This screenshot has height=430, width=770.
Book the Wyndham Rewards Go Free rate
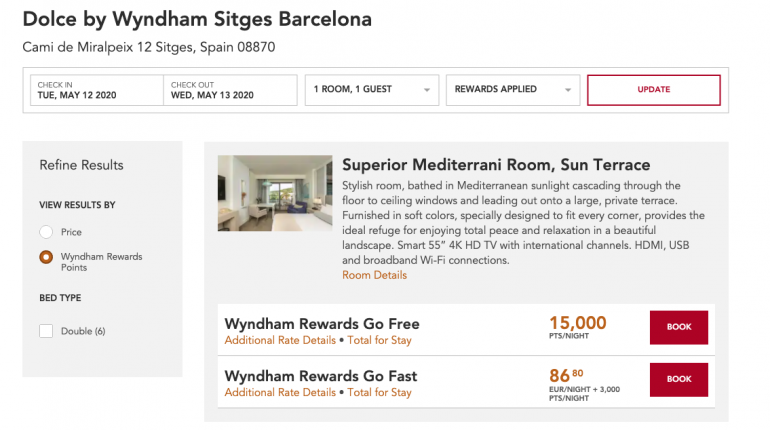[679, 328]
